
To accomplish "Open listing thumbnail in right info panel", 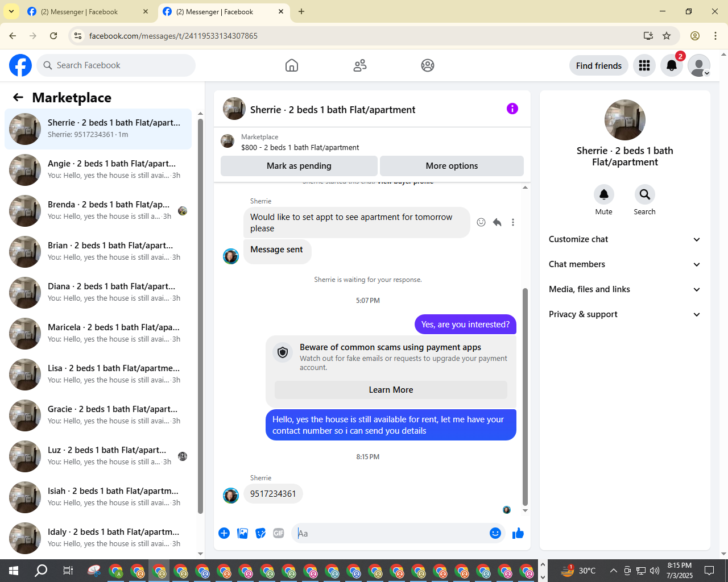I will (625, 120).
